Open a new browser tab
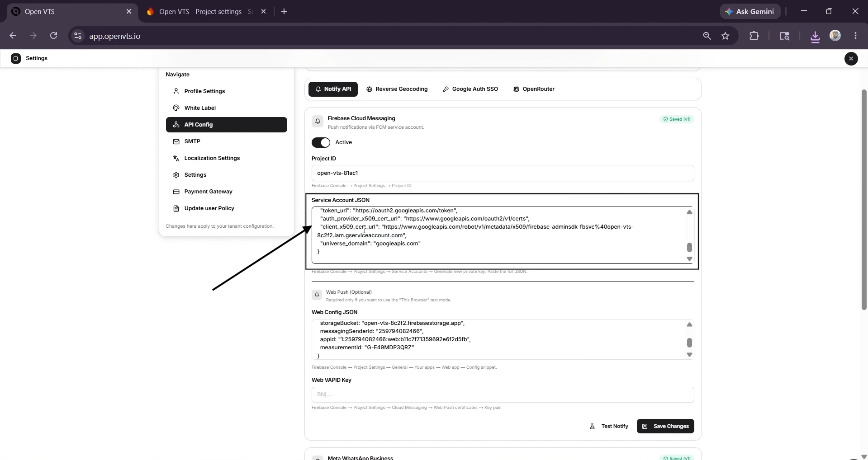The height and width of the screenshot is (460, 868). pos(284,12)
